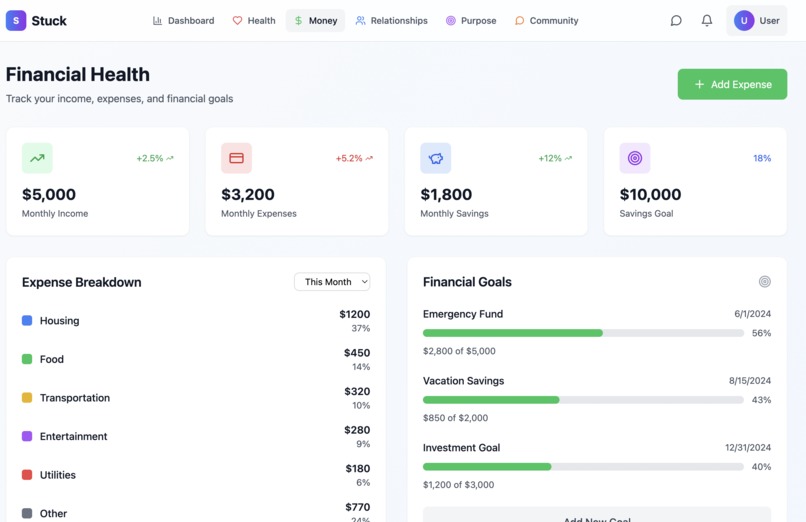Viewport: 806px width, 522px height.
Task: Click the 18% savings goal percentage
Action: pyautogui.click(x=762, y=158)
